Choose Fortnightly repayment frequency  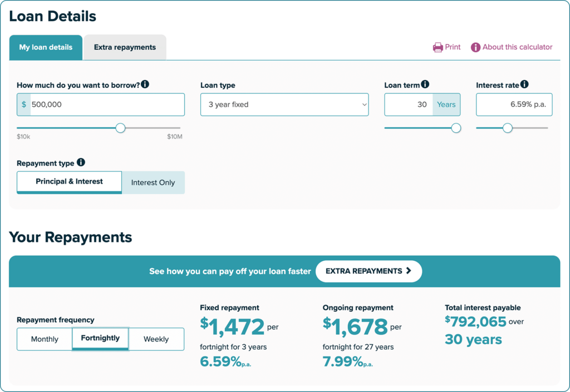pos(100,339)
